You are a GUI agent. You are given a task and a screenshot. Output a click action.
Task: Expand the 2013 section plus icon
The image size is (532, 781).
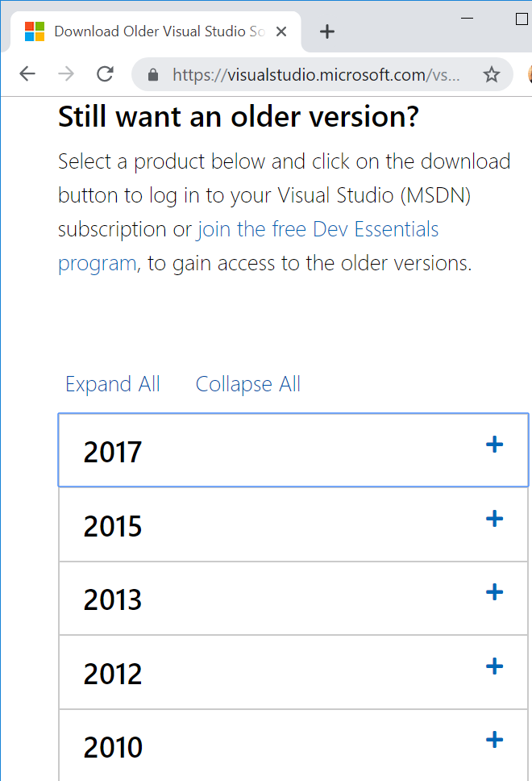(x=494, y=592)
